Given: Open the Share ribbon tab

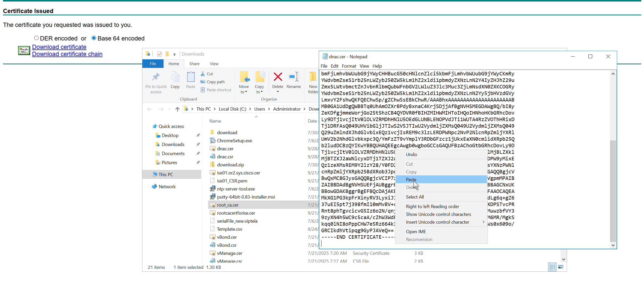Looking at the screenshot, I should click(x=194, y=64).
